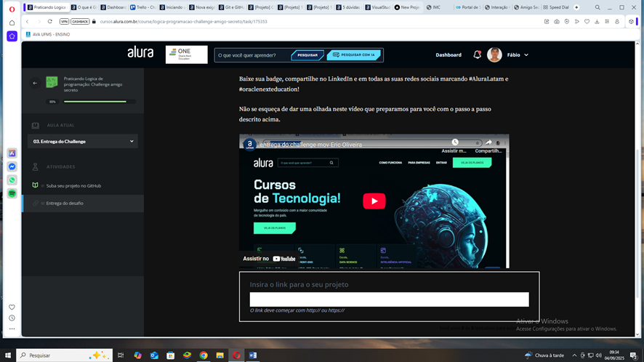Reload the current page
The width and height of the screenshot is (644, 362).
[49, 21]
